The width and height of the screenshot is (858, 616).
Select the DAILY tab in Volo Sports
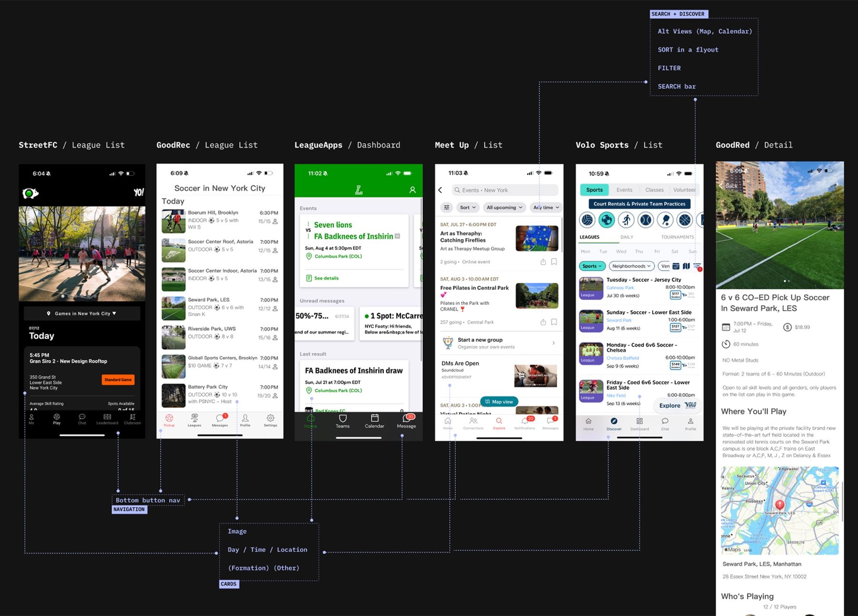coord(627,237)
